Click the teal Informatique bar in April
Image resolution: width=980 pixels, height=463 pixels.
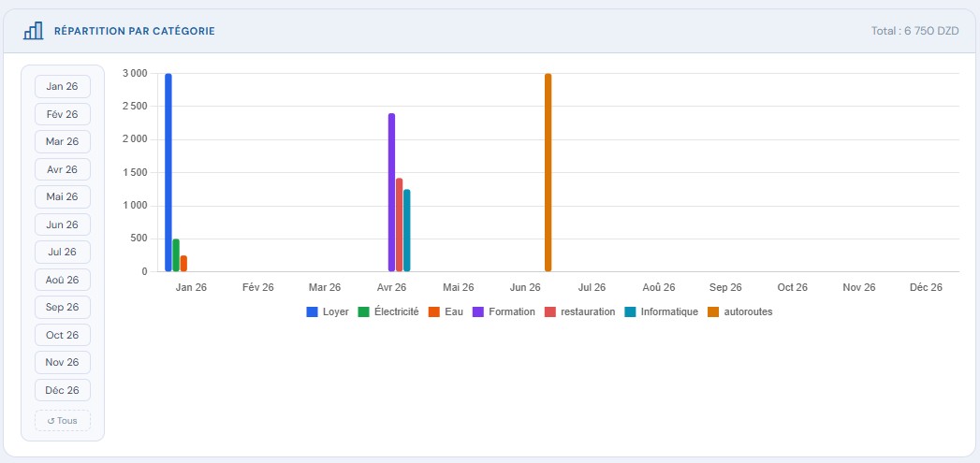tap(407, 230)
